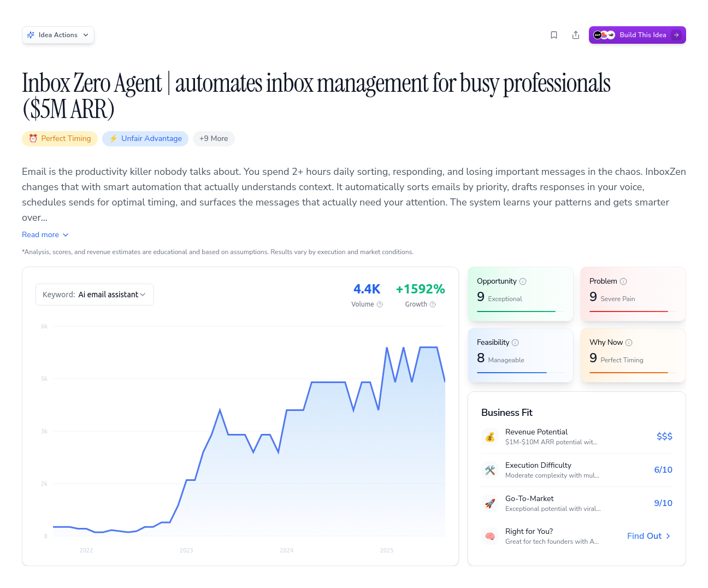708x588 pixels.
Task: Expand description with Read more
Action: (x=45, y=234)
